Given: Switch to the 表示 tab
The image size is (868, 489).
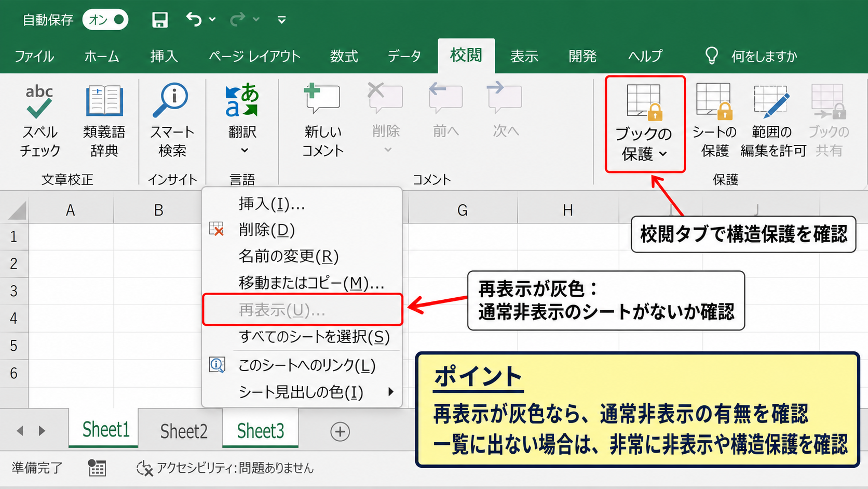Looking at the screenshot, I should click(x=524, y=56).
